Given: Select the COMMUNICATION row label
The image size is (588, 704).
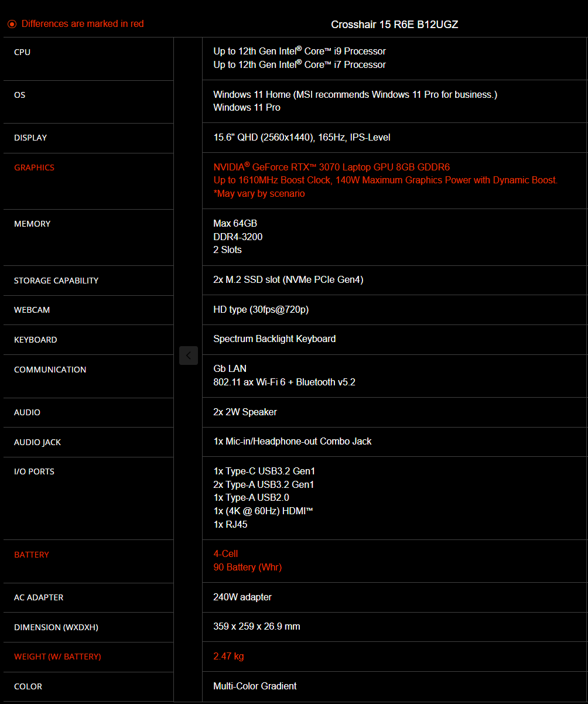Looking at the screenshot, I should click(50, 370).
